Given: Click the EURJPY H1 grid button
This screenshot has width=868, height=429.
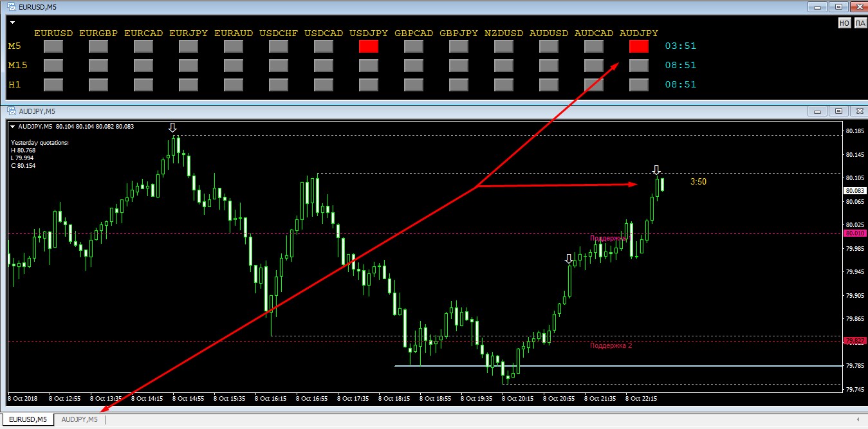Looking at the screenshot, I should [189, 85].
